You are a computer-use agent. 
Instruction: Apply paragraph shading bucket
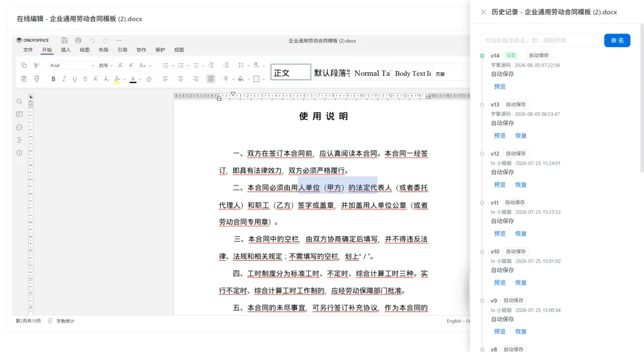241,79
